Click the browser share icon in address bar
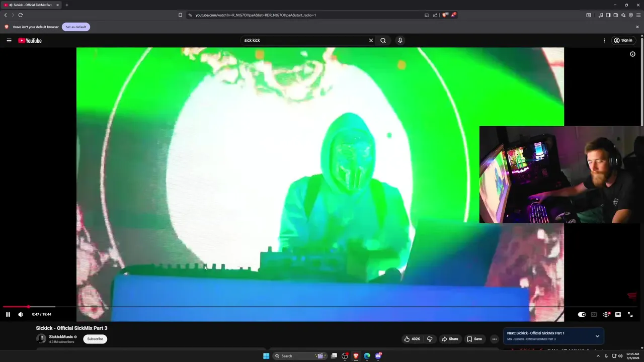The width and height of the screenshot is (644, 362). tap(435, 15)
